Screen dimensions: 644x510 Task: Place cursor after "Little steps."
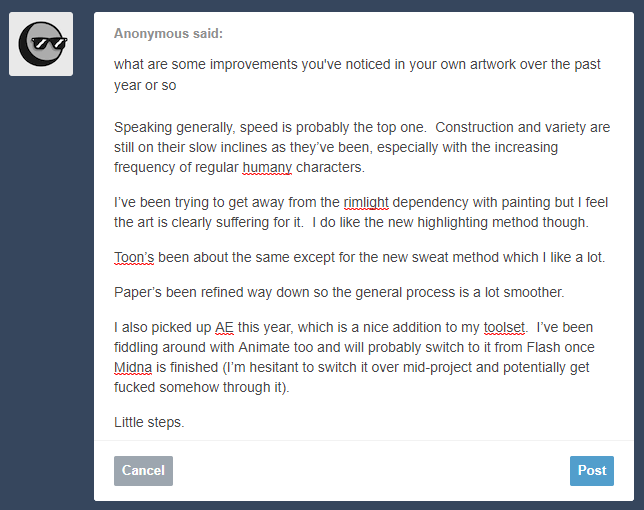[x=185, y=423]
